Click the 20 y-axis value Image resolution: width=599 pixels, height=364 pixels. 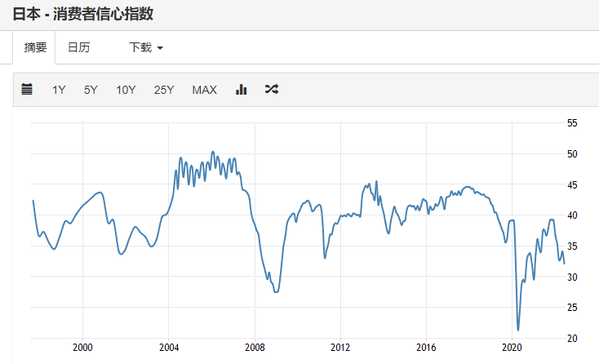click(572, 339)
